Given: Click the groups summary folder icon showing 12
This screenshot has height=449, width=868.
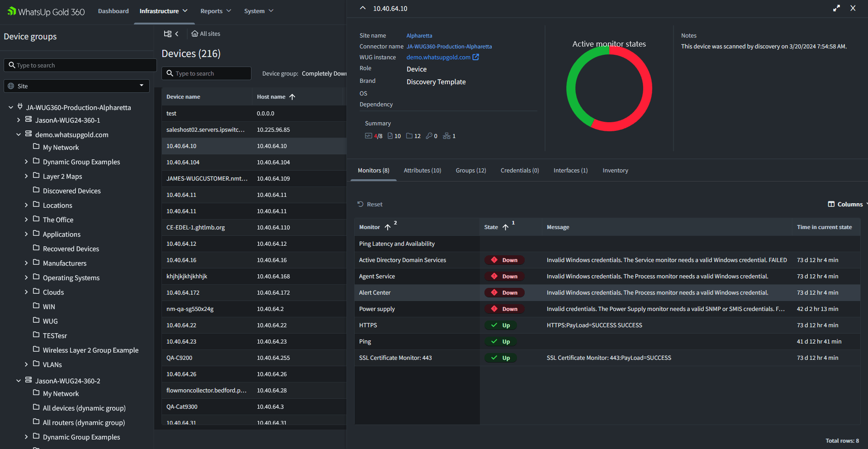Looking at the screenshot, I should [x=409, y=136].
